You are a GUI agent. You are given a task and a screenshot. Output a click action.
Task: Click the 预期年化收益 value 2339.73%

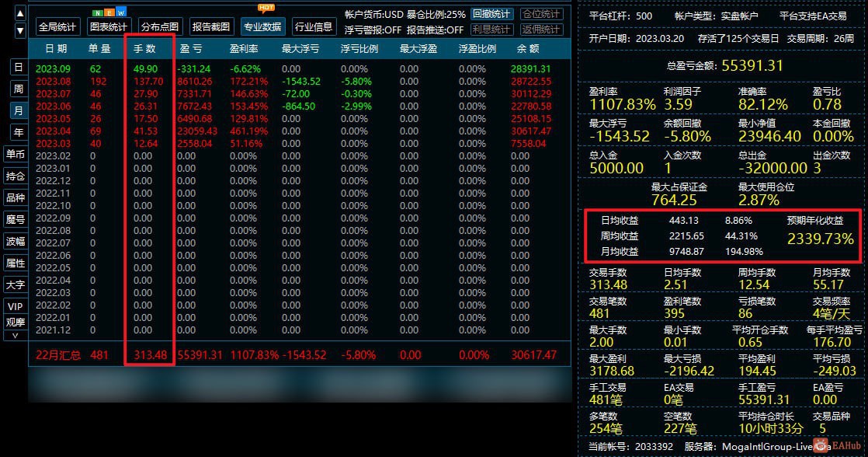[821, 239]
